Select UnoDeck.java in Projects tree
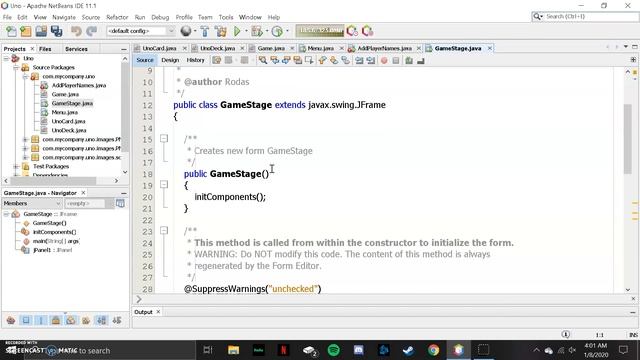 click(69, 130)
